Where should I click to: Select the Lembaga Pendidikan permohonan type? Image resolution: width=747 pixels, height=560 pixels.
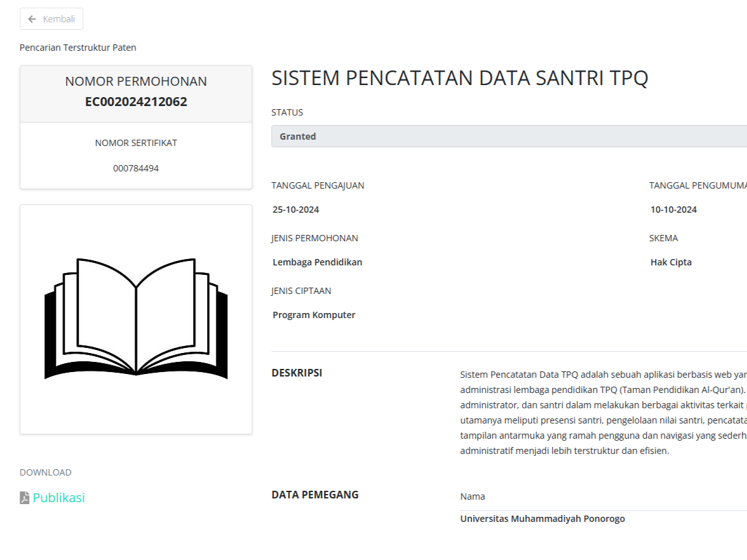(316, 262)
